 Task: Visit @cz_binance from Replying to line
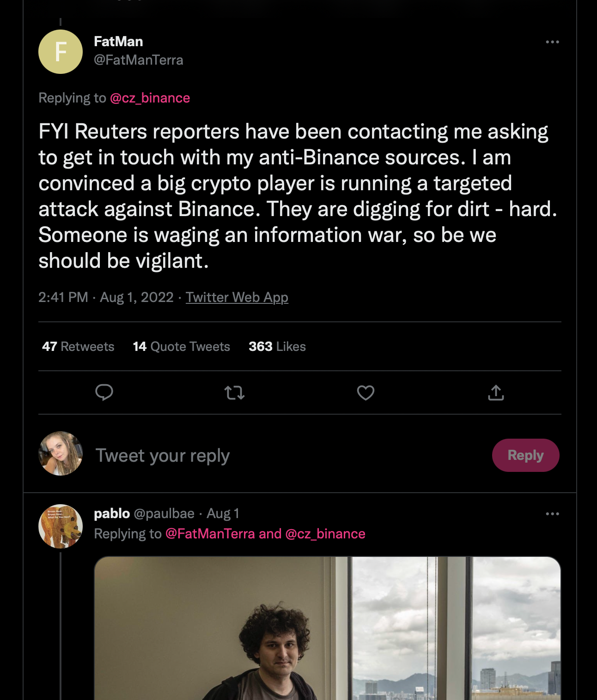[x=150, y=98]
